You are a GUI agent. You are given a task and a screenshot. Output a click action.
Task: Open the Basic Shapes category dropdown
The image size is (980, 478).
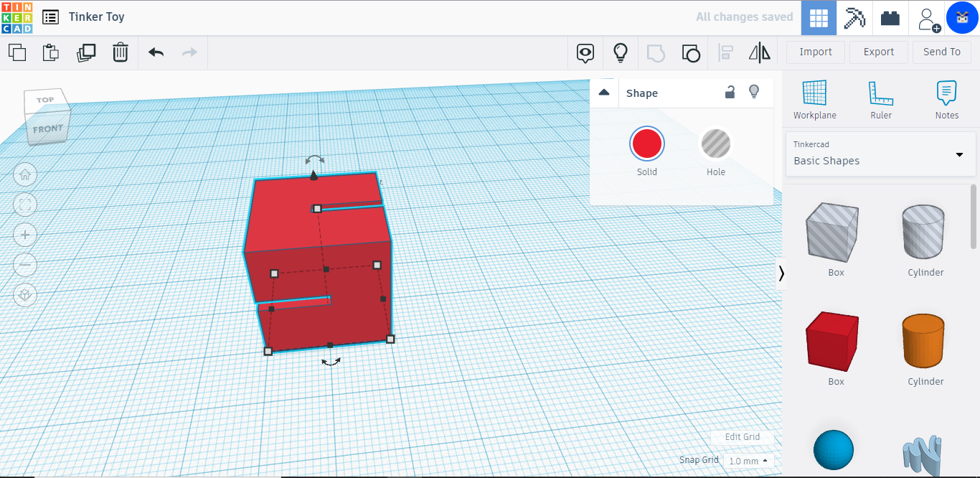point(880,154)
